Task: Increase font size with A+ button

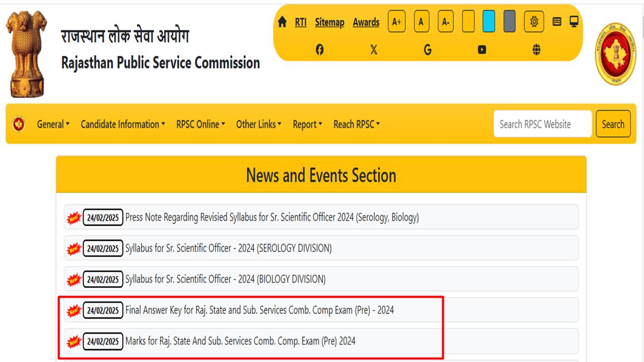Action: 396,22
